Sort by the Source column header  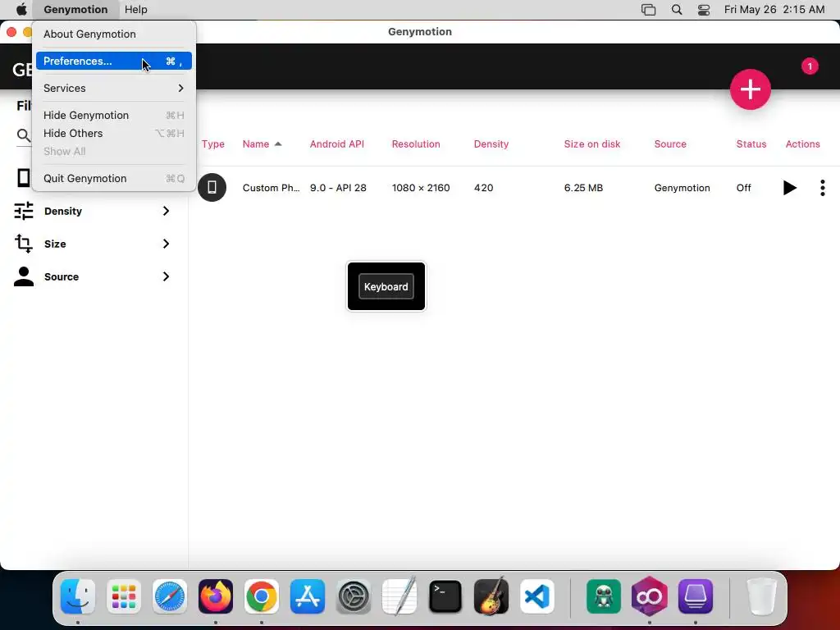(670, 144)
